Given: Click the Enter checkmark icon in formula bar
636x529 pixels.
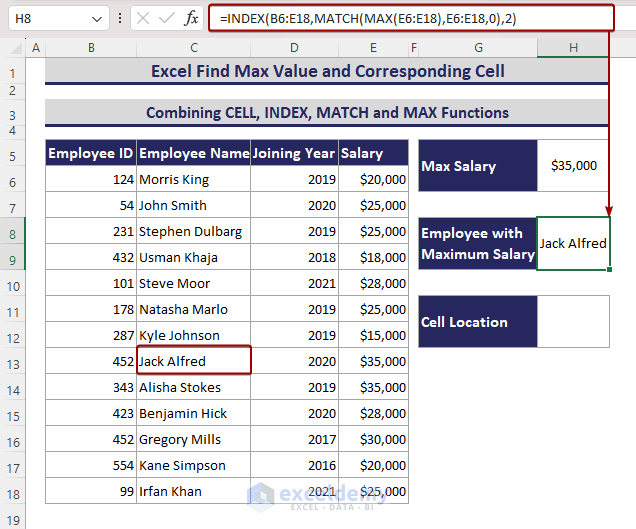Looking at the screenshot, I should (166, 18).
